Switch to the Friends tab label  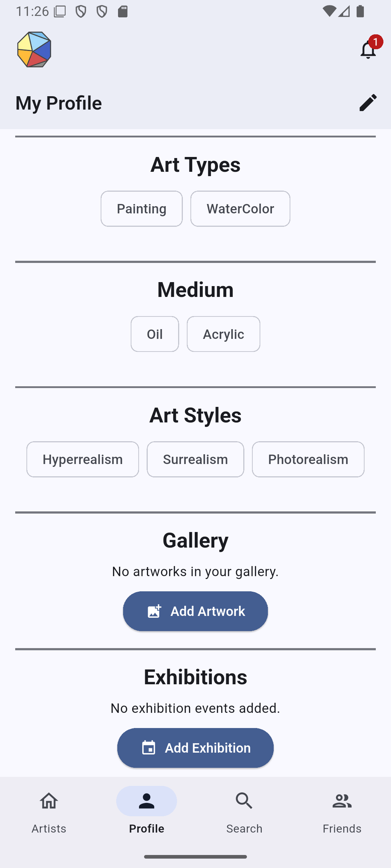click(342, 829)
